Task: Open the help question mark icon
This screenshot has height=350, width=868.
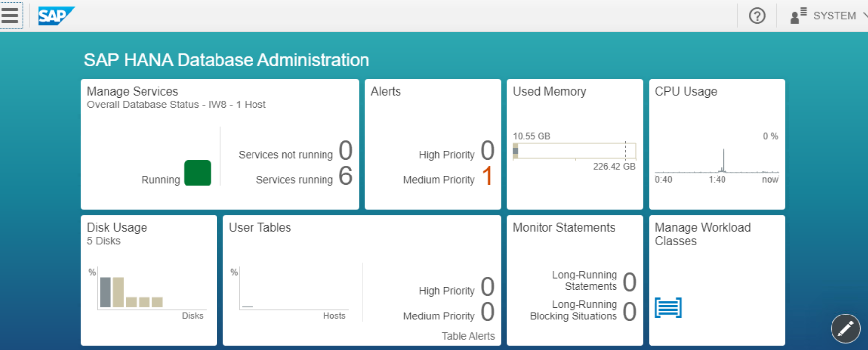Action: coord(757,16)
